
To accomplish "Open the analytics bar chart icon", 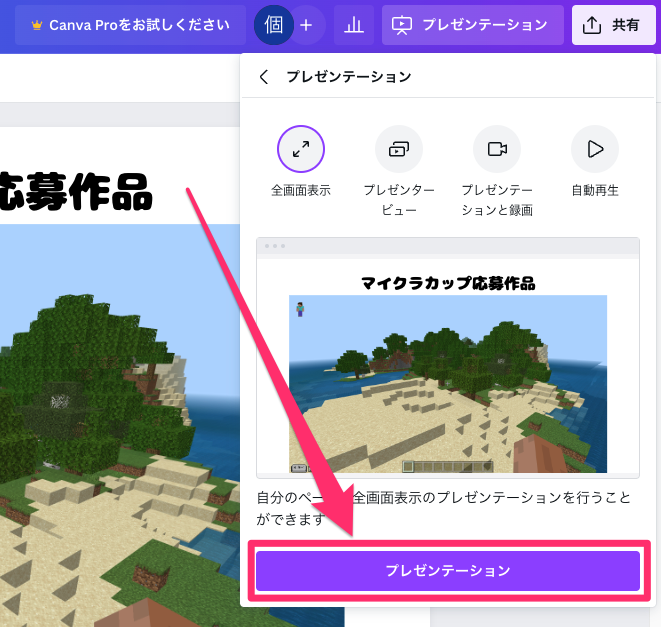I will [x=354, y=25].
